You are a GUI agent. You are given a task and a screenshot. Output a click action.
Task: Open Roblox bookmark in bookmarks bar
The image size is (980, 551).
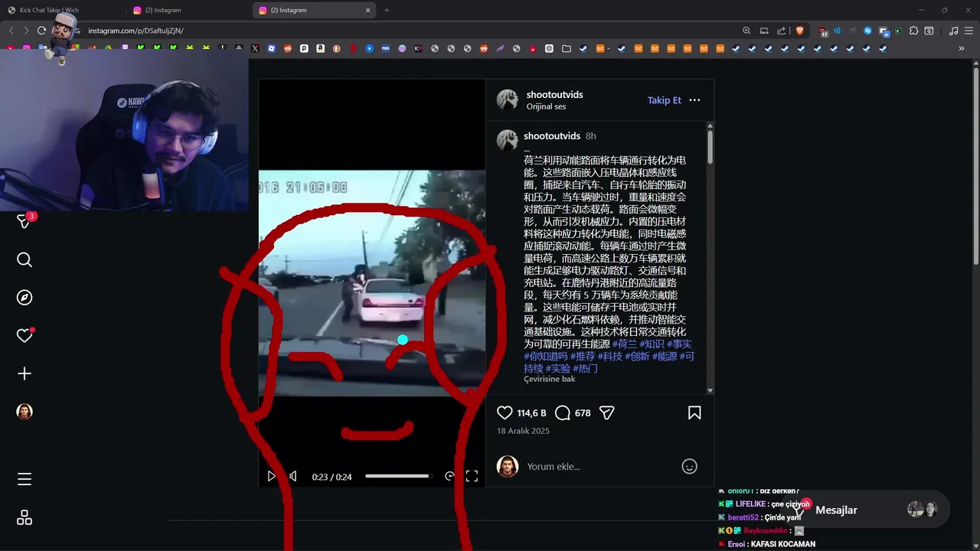point(271,48)
